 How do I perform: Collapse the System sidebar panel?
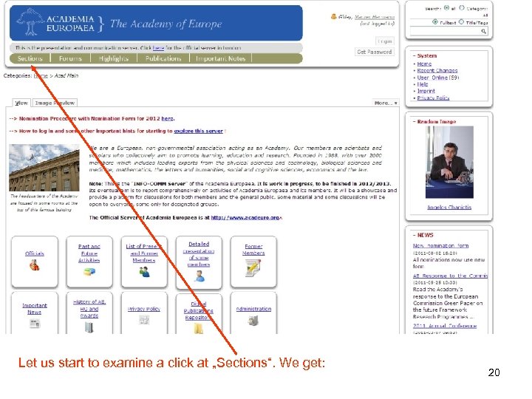click(x=415, y=55)
